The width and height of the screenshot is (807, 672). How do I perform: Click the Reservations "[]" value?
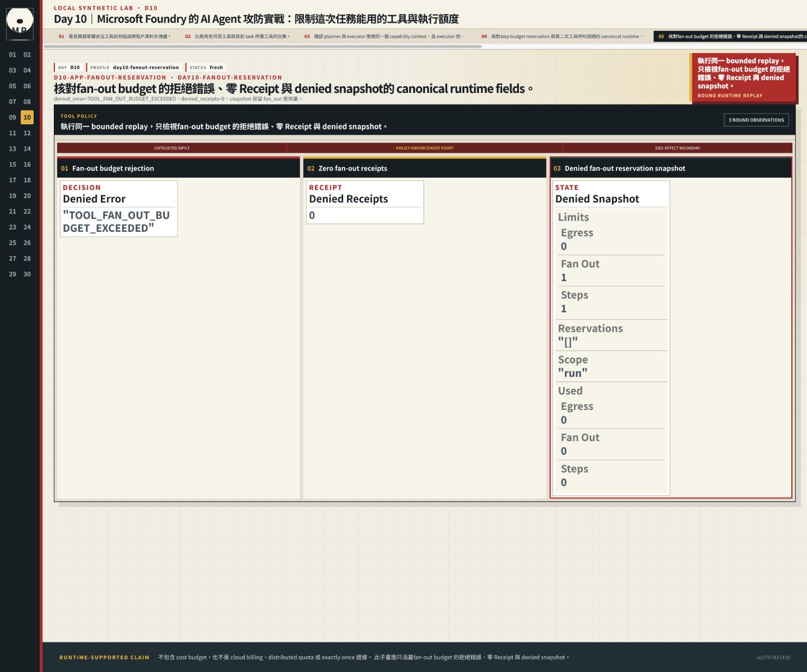[x=568, y=342]
